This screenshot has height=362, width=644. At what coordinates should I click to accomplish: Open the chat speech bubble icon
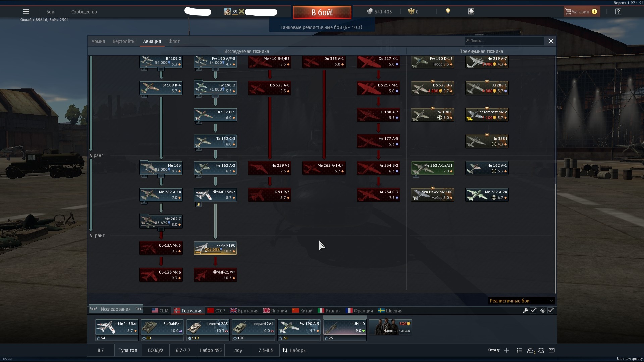coord(541,350)
